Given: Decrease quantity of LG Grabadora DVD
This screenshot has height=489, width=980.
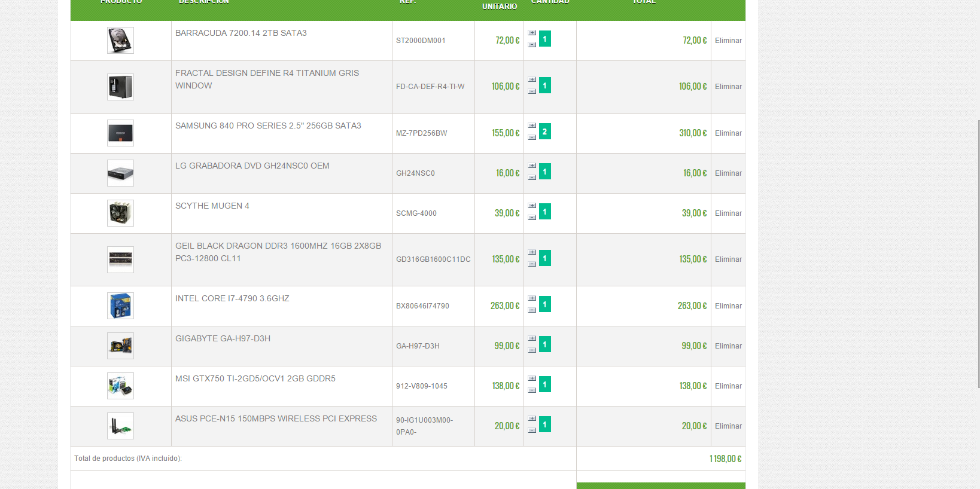Looking at the screenshot, I should [x=532, y=178].
